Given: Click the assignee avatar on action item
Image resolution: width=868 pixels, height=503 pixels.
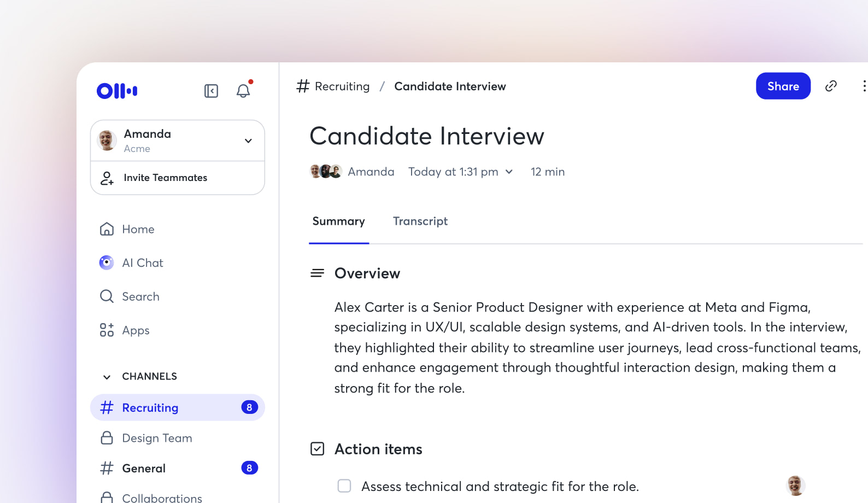Looking at the screenshot, I should click(795, 486).
